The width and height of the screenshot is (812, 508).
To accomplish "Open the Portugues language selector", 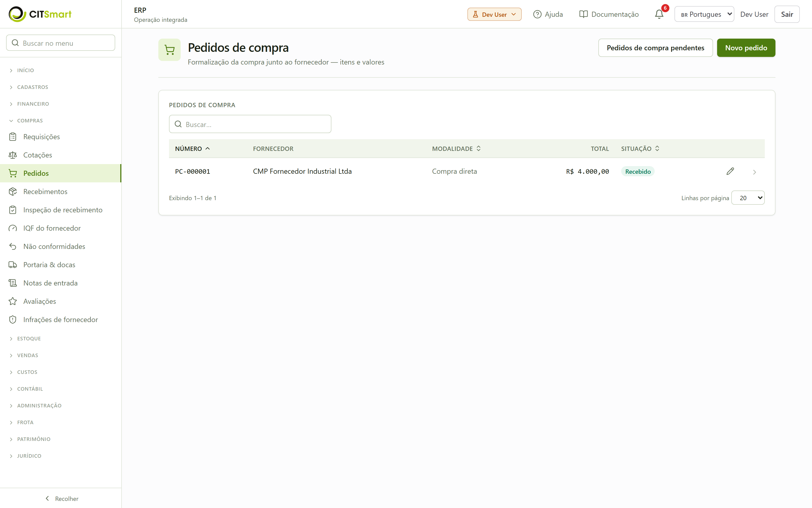I will 704,14.
